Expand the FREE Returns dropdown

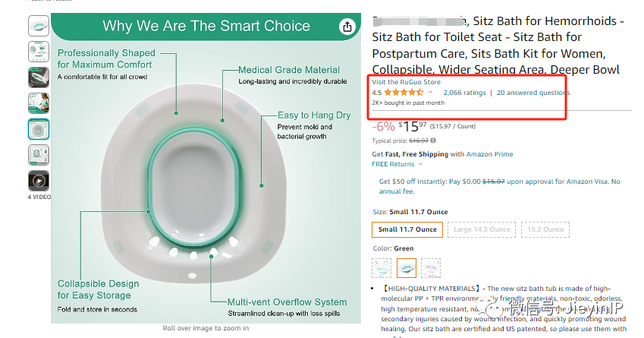tap(421, 164)
